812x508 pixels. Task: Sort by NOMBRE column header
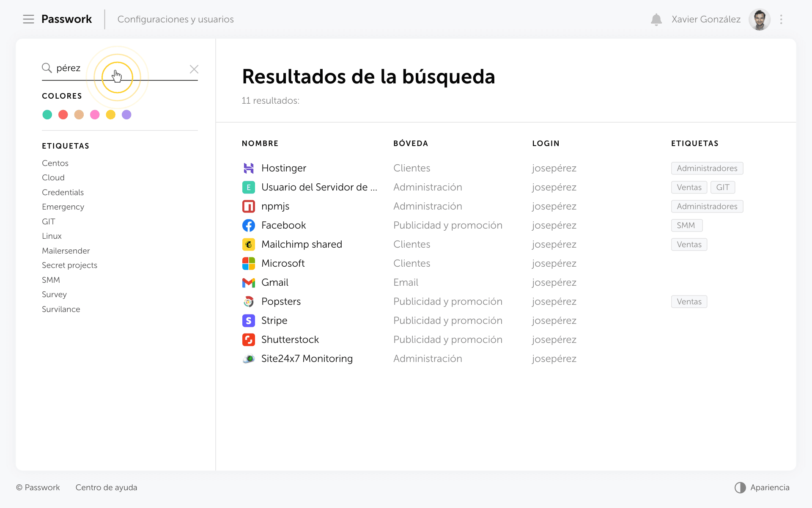coord(260,144)
